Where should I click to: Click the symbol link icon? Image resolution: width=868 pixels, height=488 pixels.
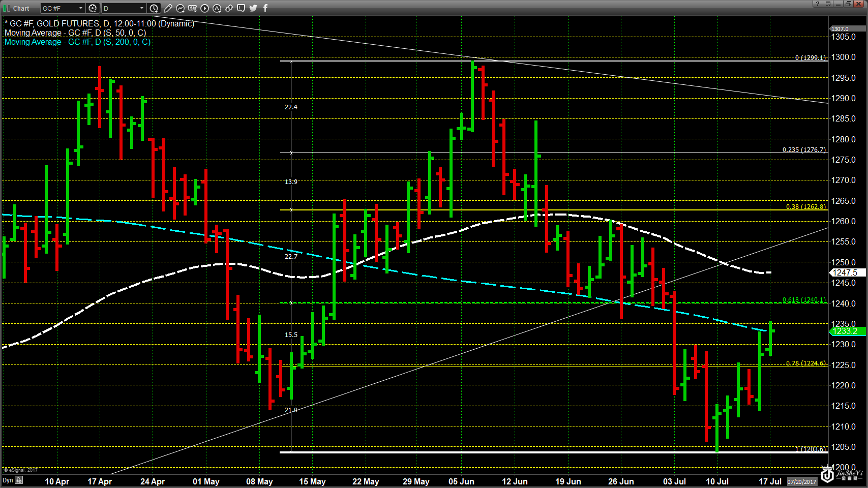tap(229, 8)
